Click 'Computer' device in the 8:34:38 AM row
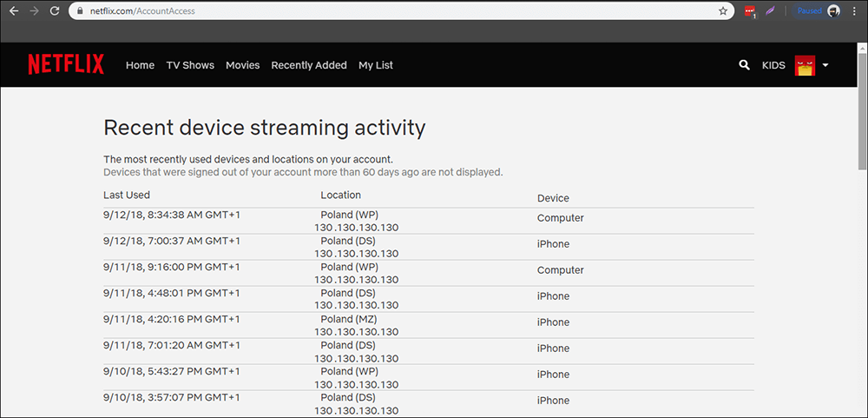Screen dimensions: 868x418 560,218
